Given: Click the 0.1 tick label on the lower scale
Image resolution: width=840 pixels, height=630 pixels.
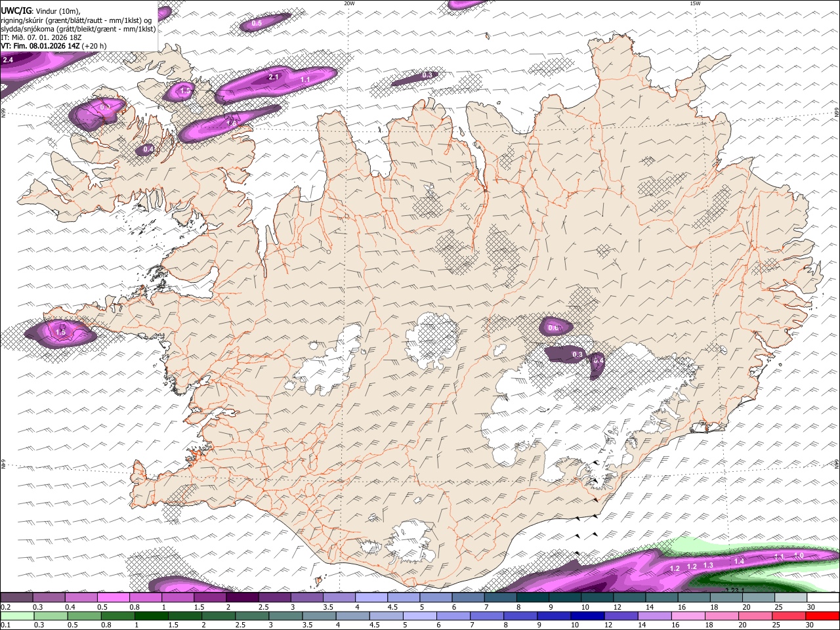Looking at the screenshot, I should click(x=5, y=625).
